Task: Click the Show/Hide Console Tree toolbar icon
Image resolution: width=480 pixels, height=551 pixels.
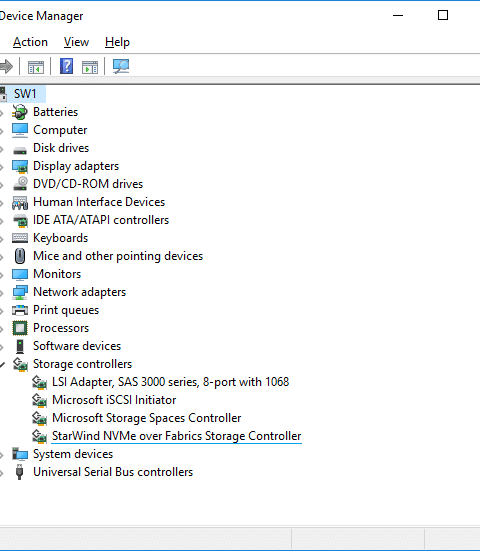Action: (x=36, y=67)
